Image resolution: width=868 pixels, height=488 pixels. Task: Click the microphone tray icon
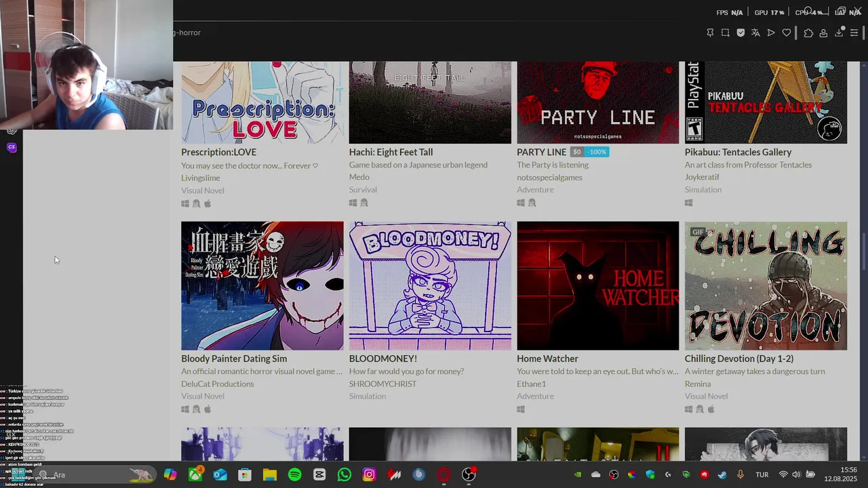pos(740,475)
